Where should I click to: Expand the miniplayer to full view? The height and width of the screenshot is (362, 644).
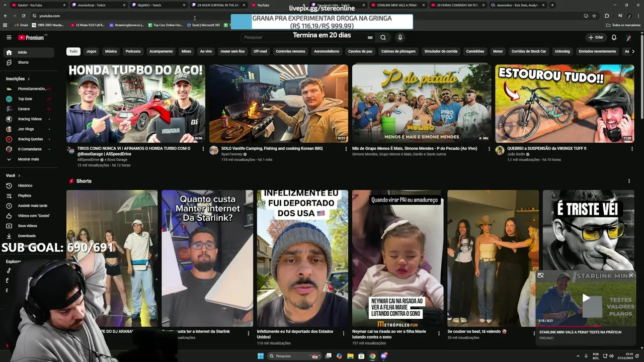pos(540,276)
